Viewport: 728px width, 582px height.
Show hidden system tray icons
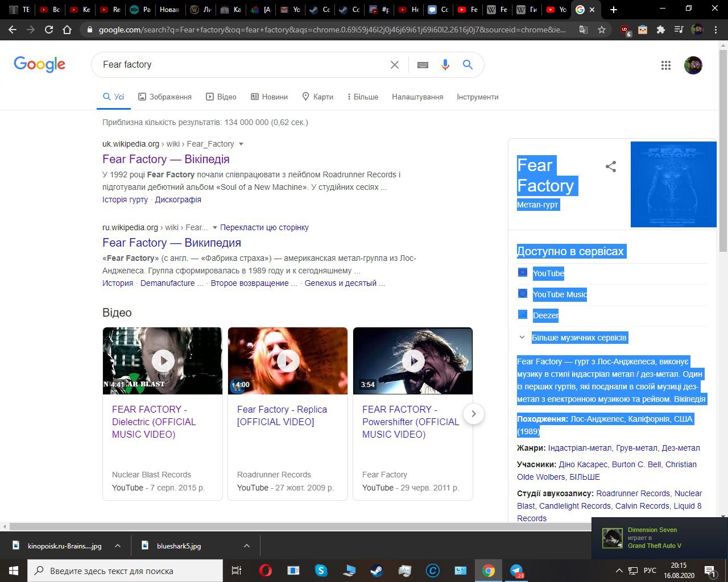tap(619, 571)
